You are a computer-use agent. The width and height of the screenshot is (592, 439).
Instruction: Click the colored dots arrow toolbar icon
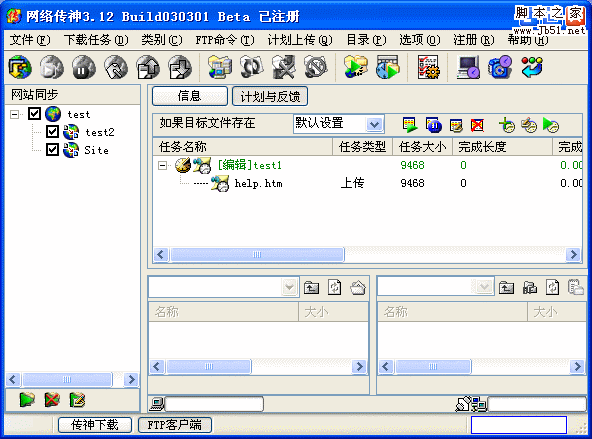point(532,68)
